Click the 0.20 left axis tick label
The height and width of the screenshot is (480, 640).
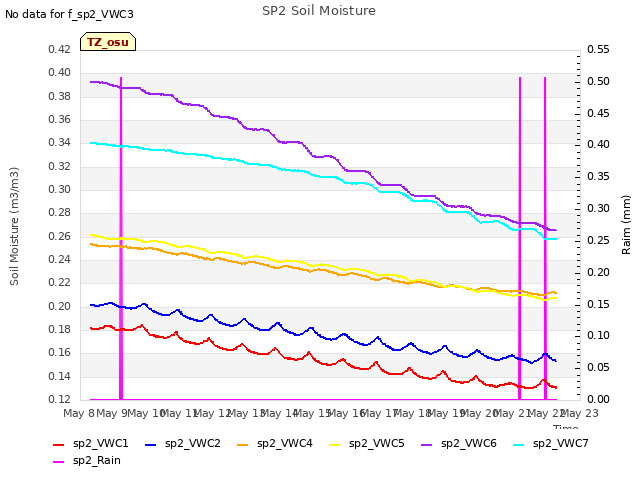click(x=59, y=306)
